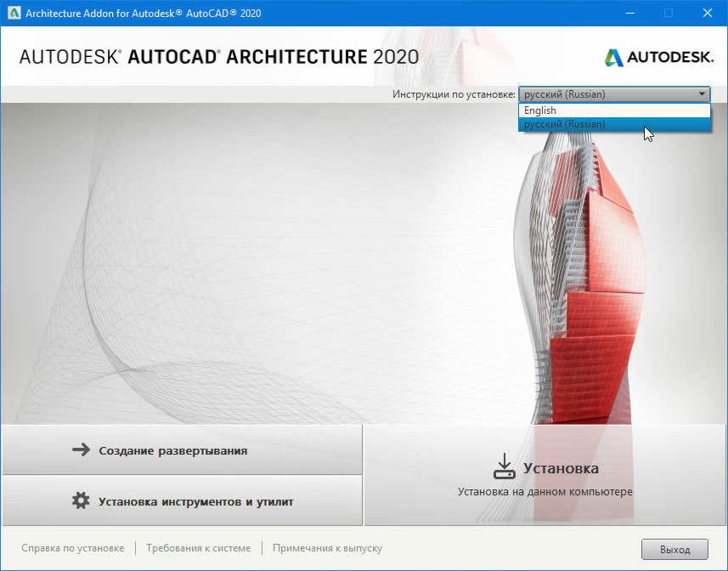Select русский (Russian) in the language list
The width and height of the screenshot is (728, 571).
[x=614, y=124]
